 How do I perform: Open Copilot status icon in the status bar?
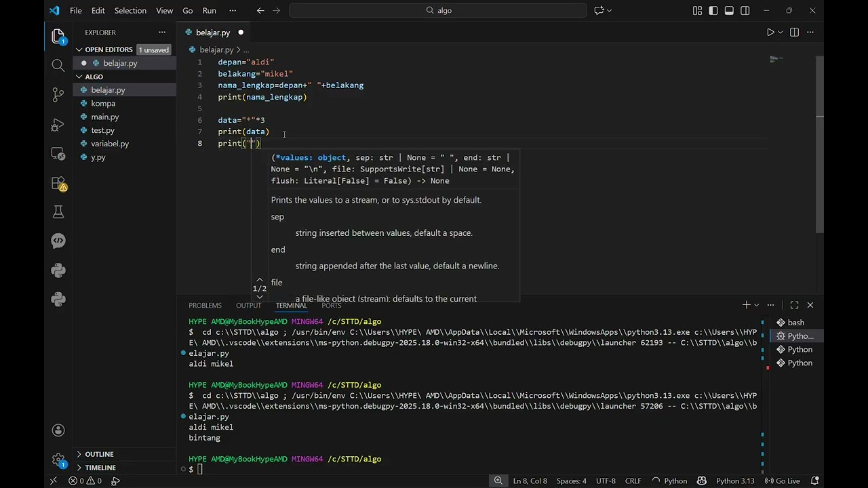(x=702, y=481)
